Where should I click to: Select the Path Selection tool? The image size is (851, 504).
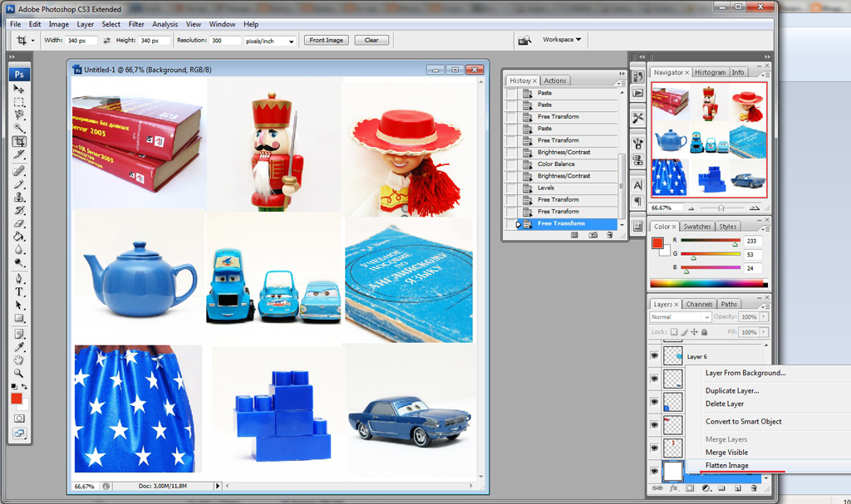(19, 305)
